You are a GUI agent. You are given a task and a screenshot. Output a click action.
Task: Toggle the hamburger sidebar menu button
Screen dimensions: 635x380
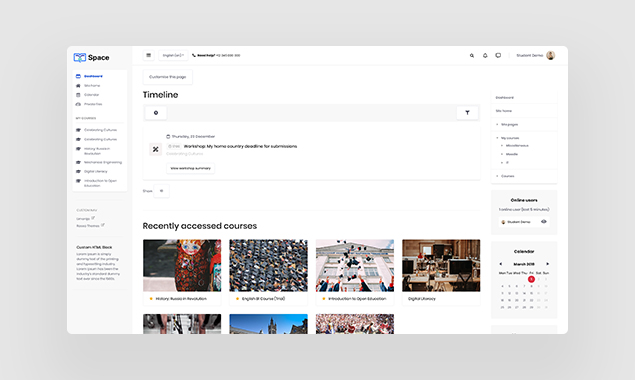pos(149,56)
